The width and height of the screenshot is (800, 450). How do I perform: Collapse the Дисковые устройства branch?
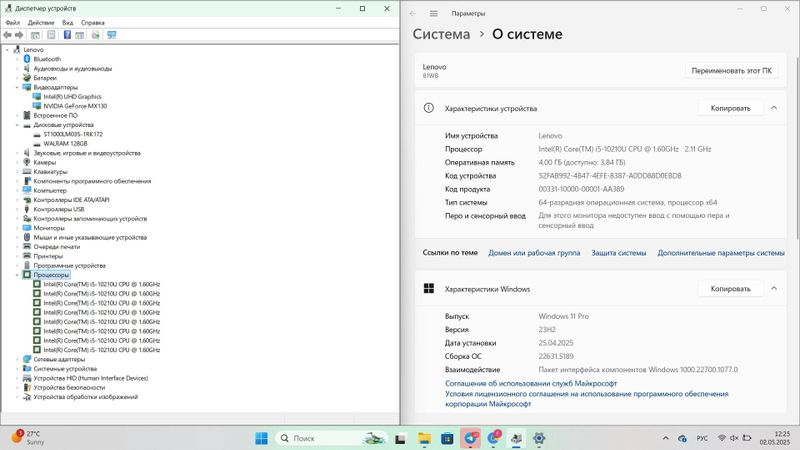(x=17, y=125)
